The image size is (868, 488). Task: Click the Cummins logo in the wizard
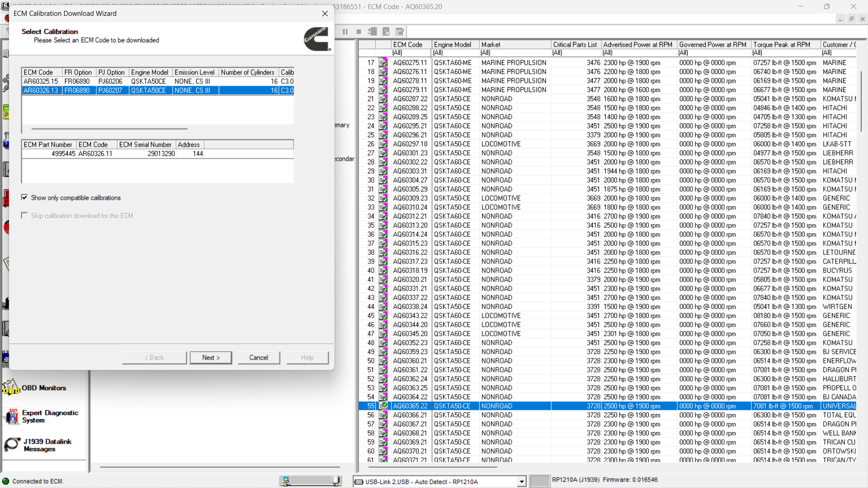pos(317,39)
